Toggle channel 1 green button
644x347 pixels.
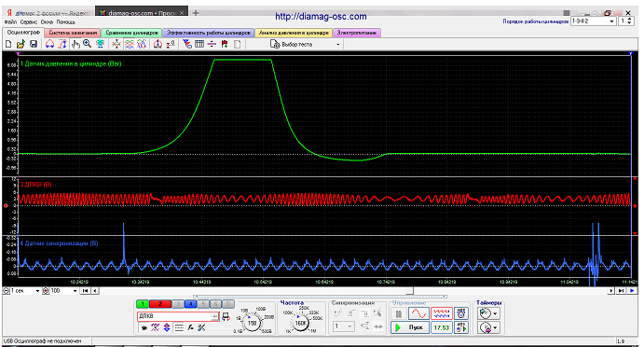coord(143,304)
